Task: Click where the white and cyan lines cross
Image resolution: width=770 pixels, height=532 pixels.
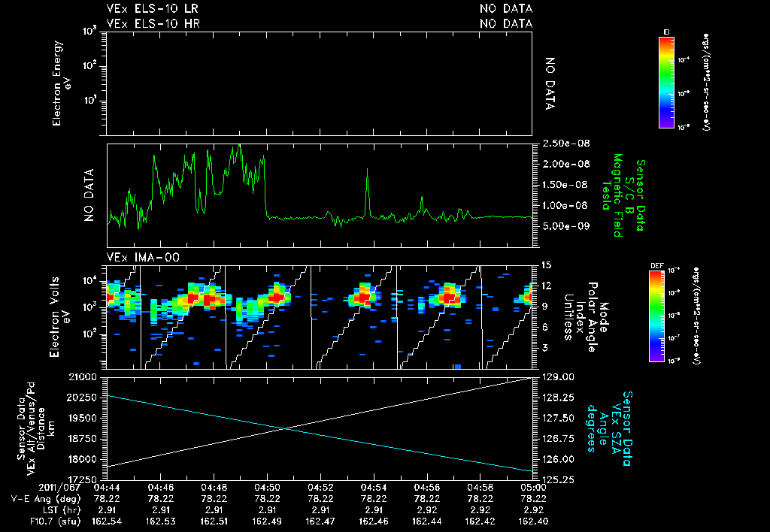Action: [285, 429]
